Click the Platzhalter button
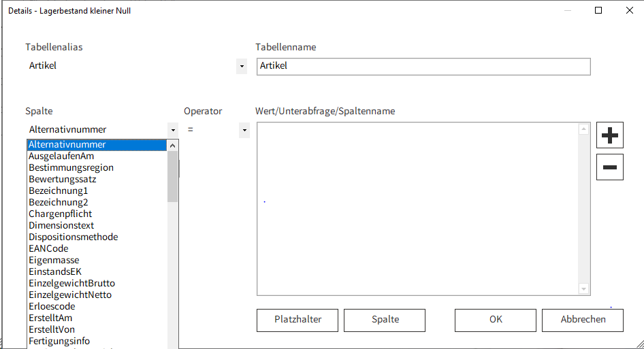Screen dimensions: 644x349 (x=297, y=320)
